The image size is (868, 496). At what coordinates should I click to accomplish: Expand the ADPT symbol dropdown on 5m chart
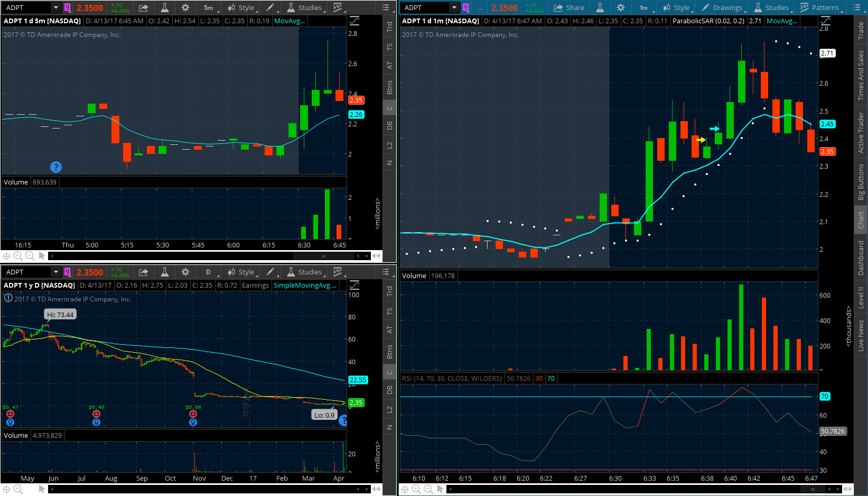point(55,7)
